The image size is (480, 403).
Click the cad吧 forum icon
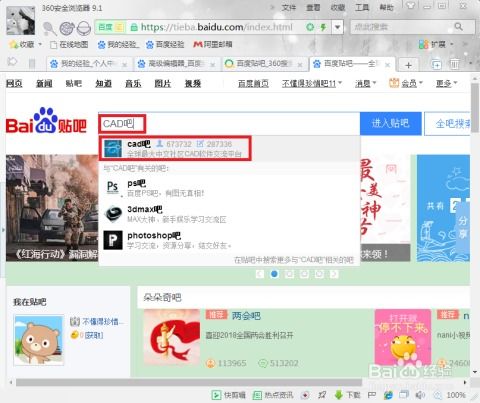[x=113, y=148]
